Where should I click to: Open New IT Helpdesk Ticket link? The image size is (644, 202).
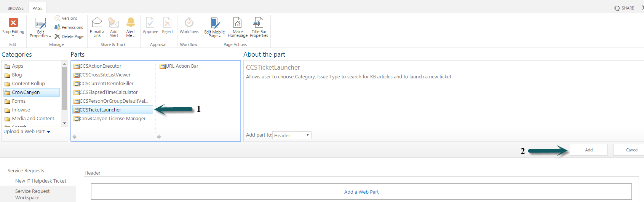click(x=41, y=181)
